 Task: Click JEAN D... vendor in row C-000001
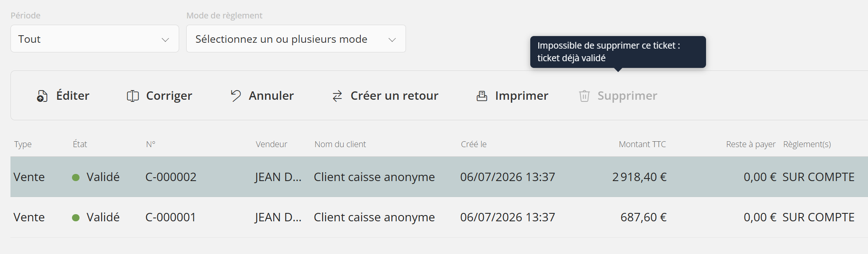[x=278, y=217]
